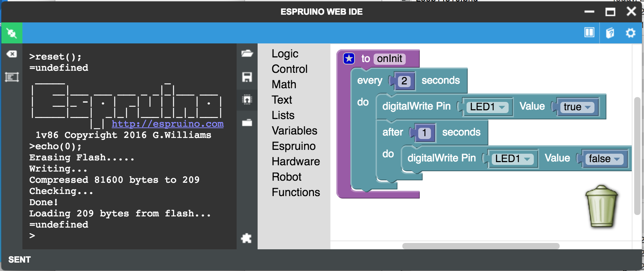Open the LED1 dropdown in the 'after' block
This screenshot has width=644, height=271.
click(513, 159)
